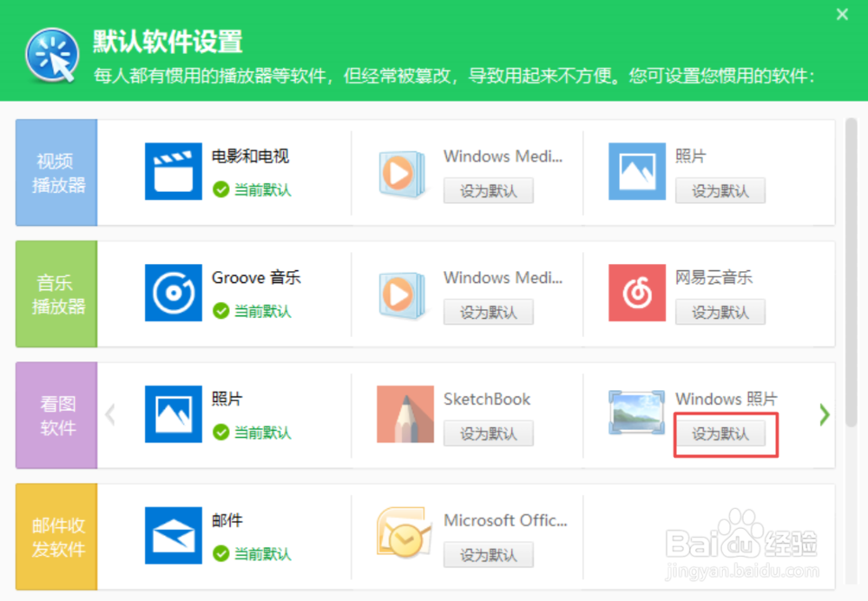Click the Groove 音乐 name label

(x=256, y=278)
